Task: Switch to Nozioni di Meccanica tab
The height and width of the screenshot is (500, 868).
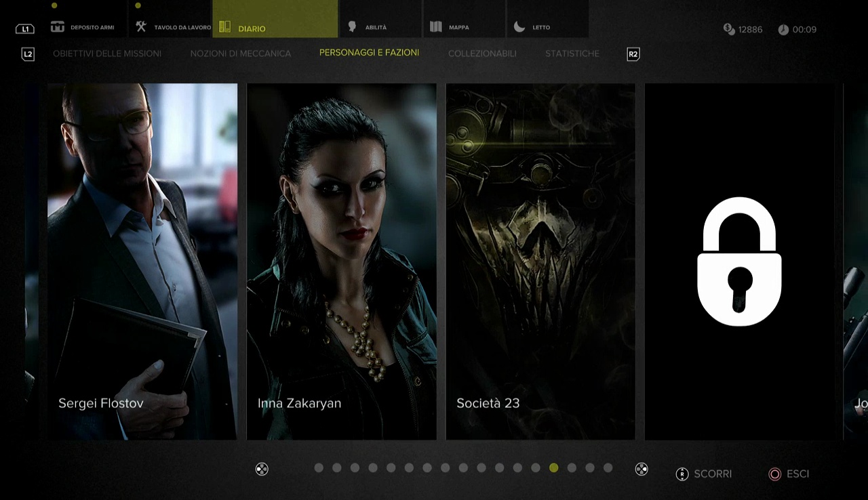Action: click(241, 54)
